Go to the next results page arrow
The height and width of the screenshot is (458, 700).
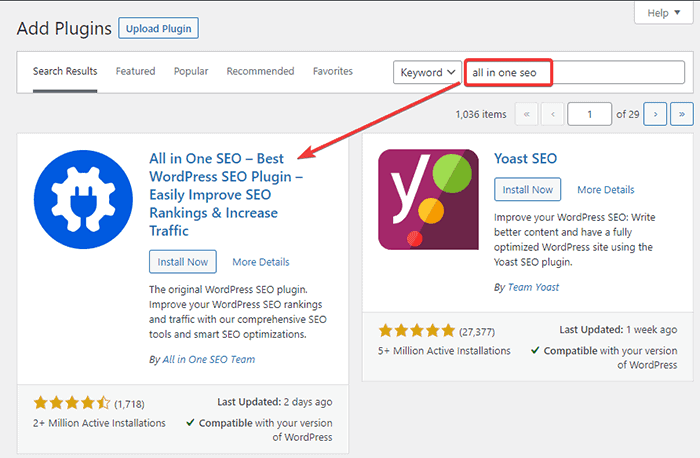[x=655, y=114]
